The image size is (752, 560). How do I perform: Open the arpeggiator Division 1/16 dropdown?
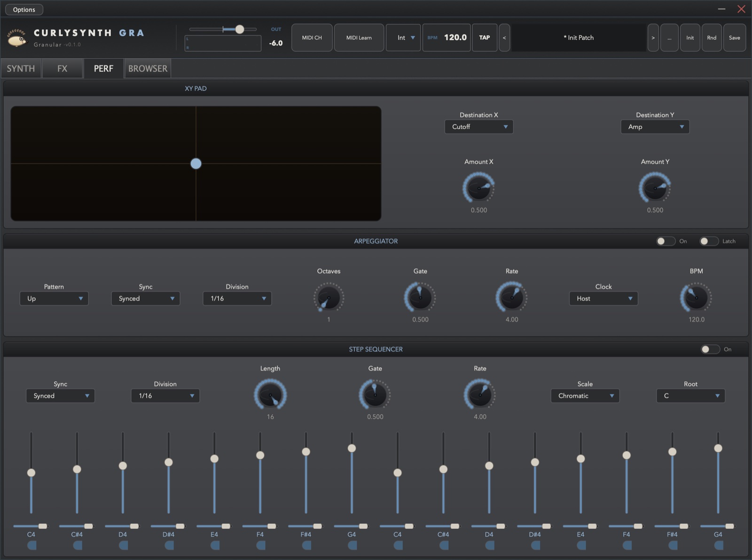pyautogui.click(x=237, y=299)
